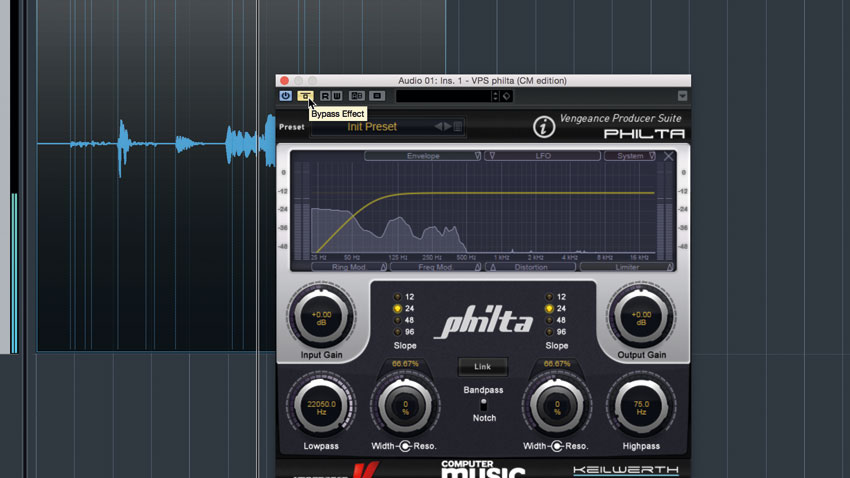Switch A/B comparison setting
This screenshot has height=478, width=850.
coord(356,96)
